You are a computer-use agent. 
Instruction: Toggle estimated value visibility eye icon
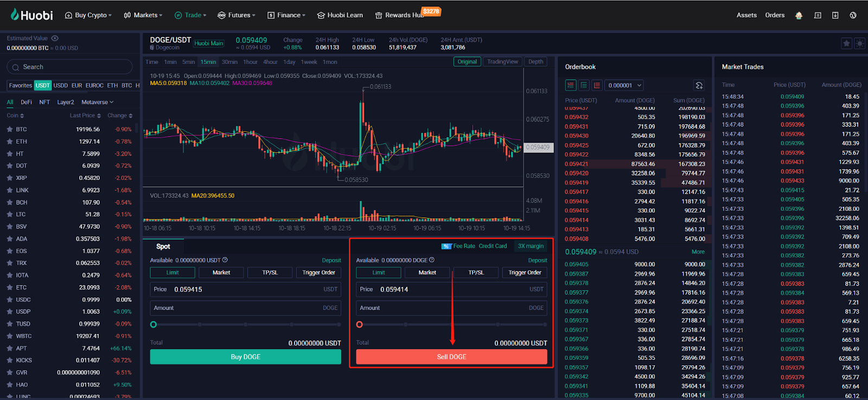click(55, 38)
